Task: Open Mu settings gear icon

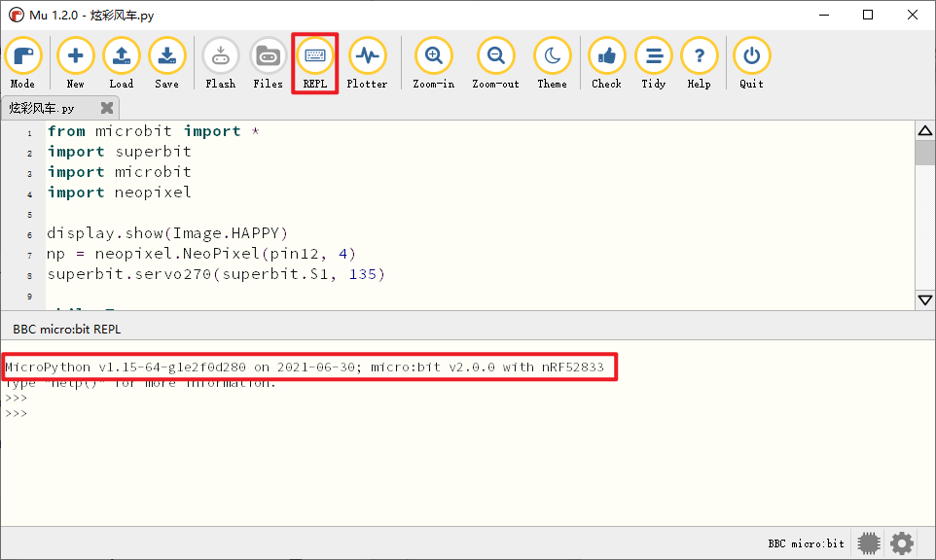Action: coord(902,543)
